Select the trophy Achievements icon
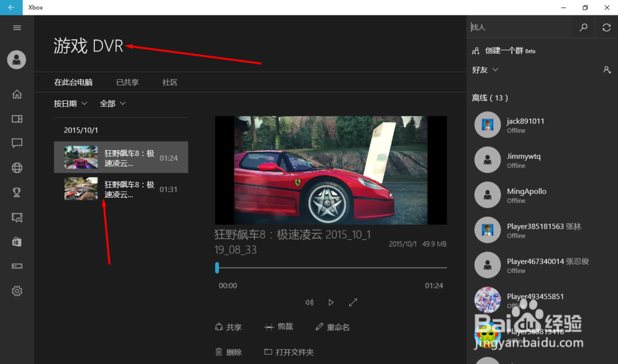Screen dimensions: 618x364 click(17, 192)
